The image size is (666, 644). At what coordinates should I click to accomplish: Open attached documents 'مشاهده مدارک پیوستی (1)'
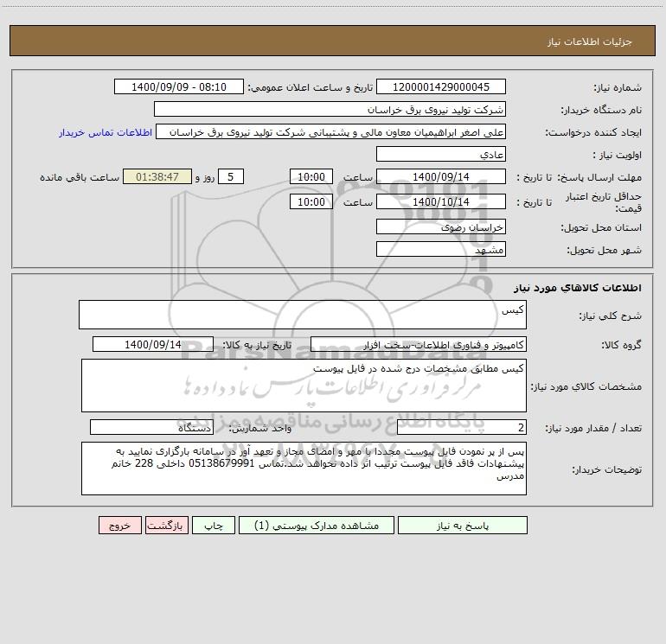coord(317,526)
